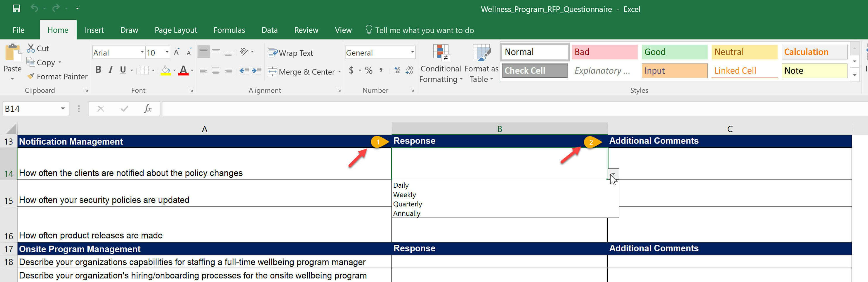Pick yellow with the Fill Color swatch
Viewport: 868px width, 282px height.
point(166,71)
